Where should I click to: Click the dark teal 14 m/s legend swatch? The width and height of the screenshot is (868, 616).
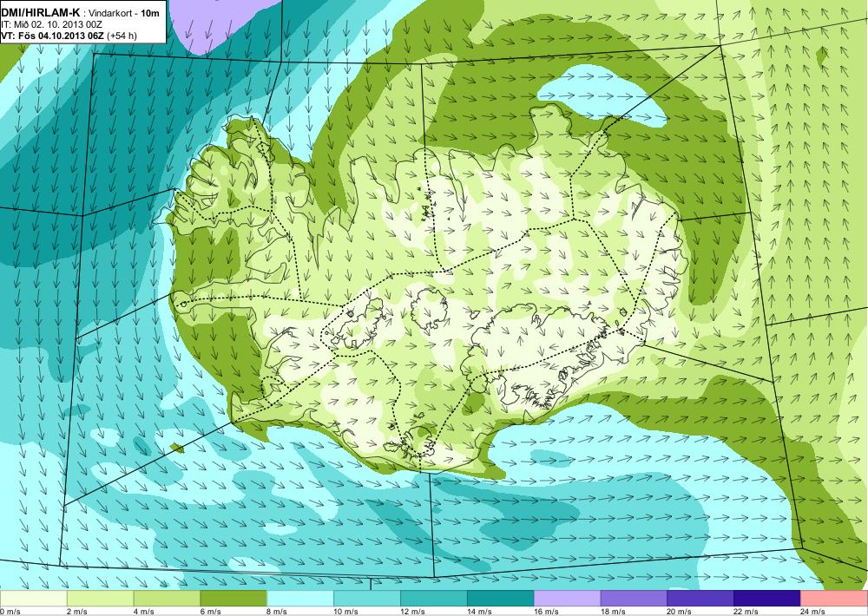(x=501, y=599)
